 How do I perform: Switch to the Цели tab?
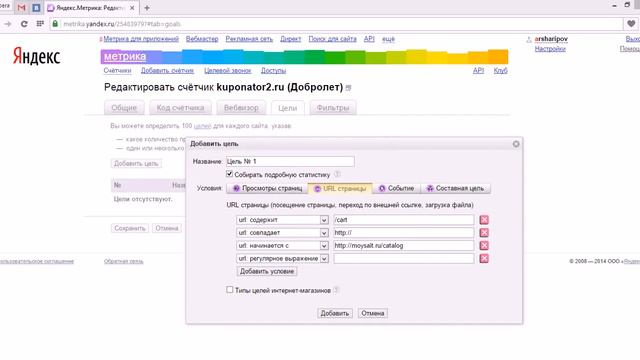[288, 108]
